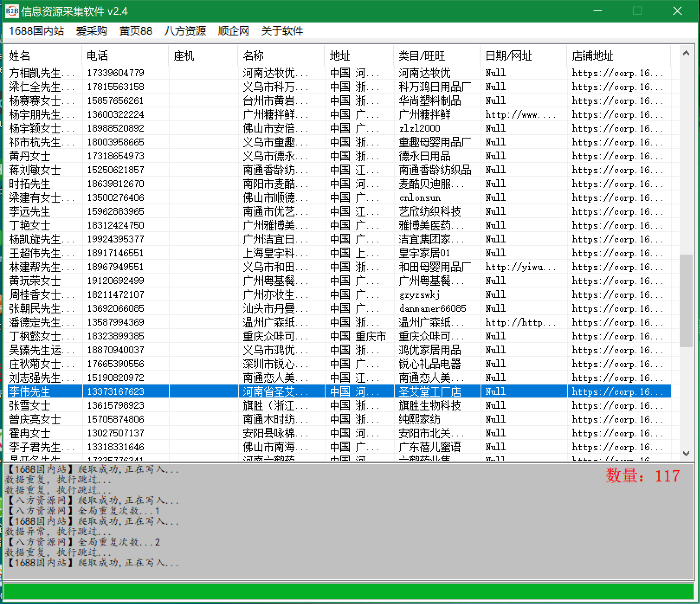700x604 pixels.
Task: Select the row for 黄丹女士
Action: (339, 156)
